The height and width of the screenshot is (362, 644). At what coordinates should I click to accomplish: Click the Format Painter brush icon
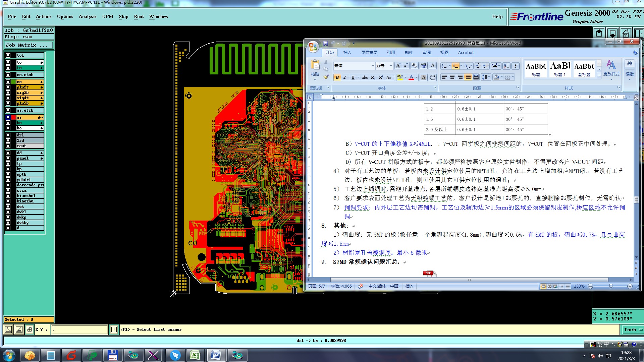[x=326, y=77]
